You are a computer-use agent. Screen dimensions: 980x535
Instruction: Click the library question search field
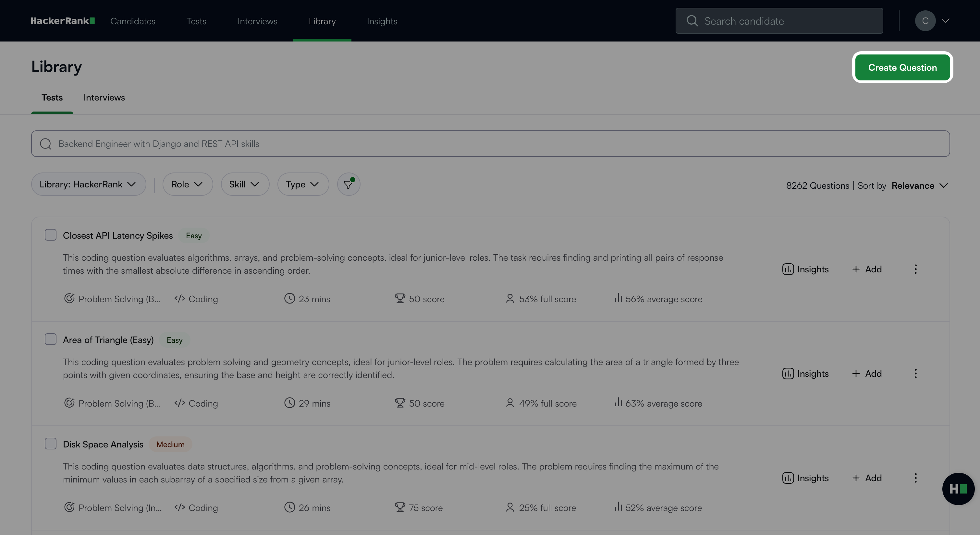490,144
